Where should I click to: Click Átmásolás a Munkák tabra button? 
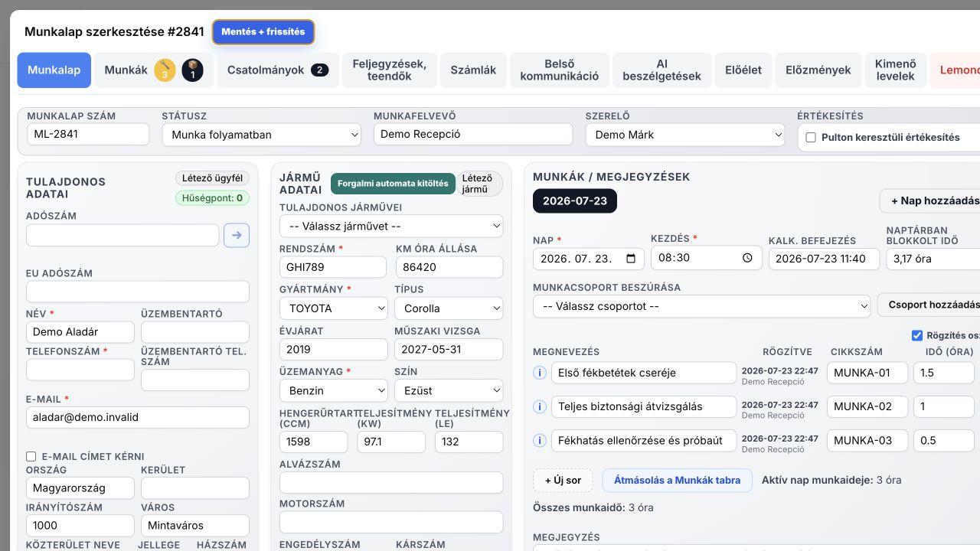tap(678, 481)
